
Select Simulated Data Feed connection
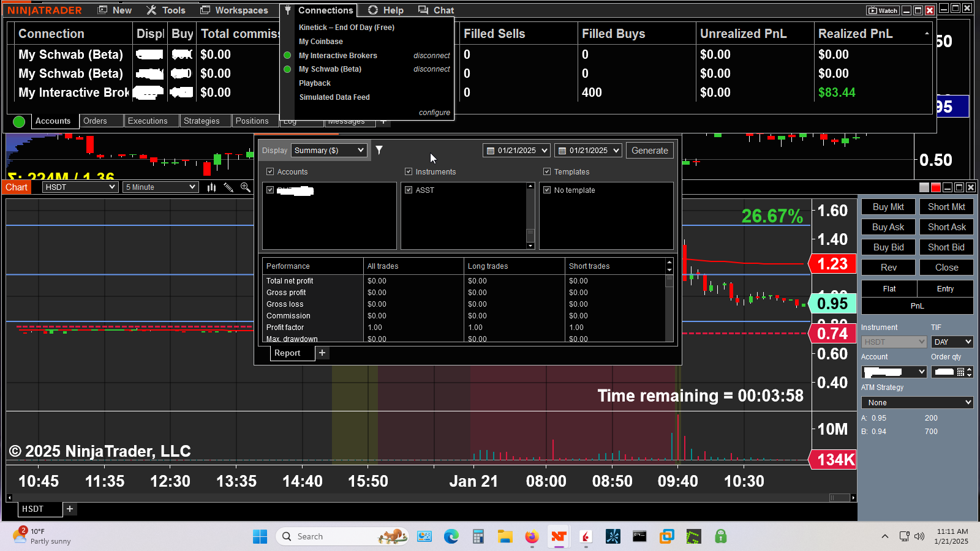[x=334, y=97]
